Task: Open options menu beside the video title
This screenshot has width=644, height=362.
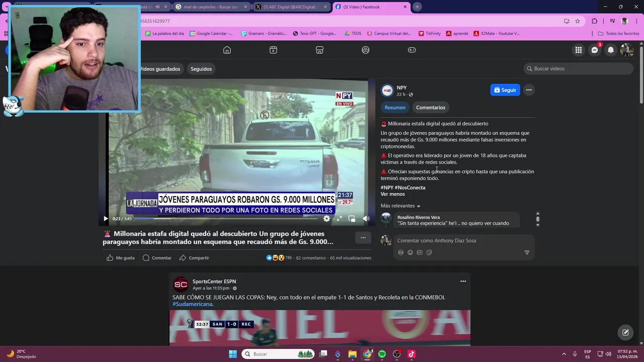Action: (363, 238)
